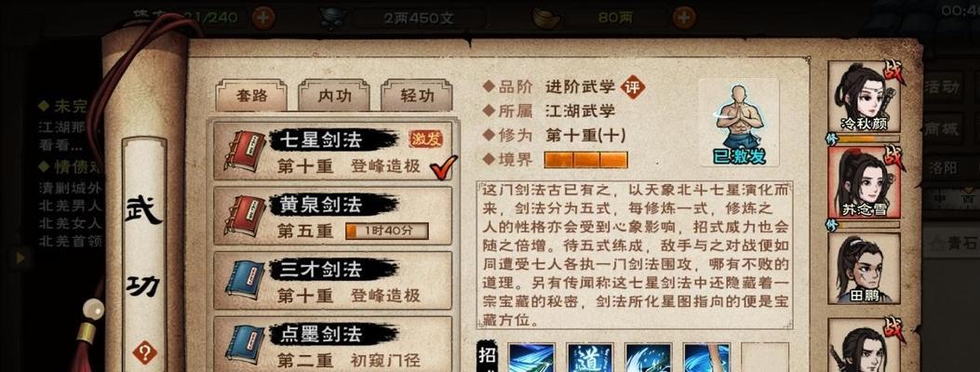Select the 黄泉剑法 martial art entry
The height and width of the screenshot is (372, 980).
coord(332,216)
